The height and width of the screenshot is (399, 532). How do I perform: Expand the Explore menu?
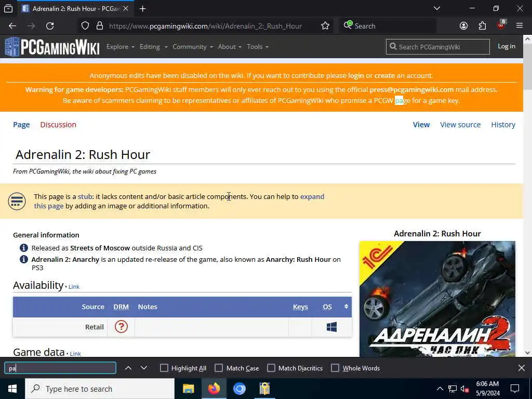[x=121, y=47]
